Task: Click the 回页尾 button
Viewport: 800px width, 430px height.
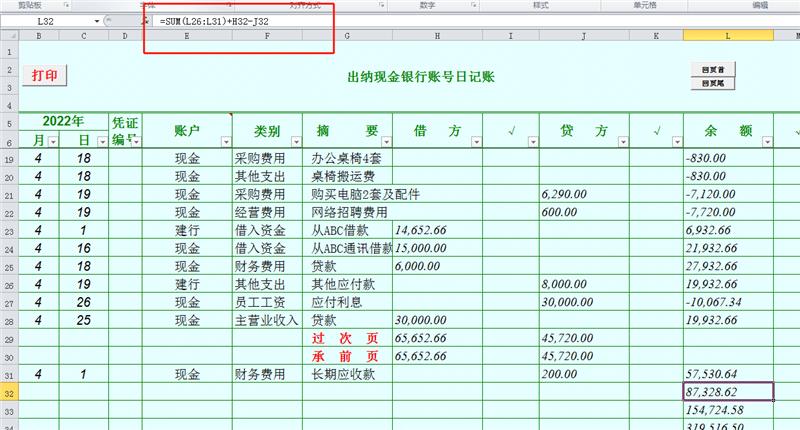Action: [713, 84]
